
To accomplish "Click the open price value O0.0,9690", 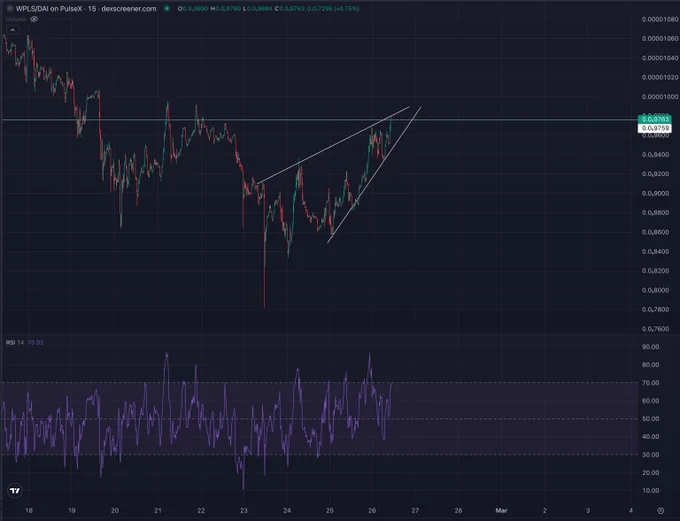I will point(193,8).
